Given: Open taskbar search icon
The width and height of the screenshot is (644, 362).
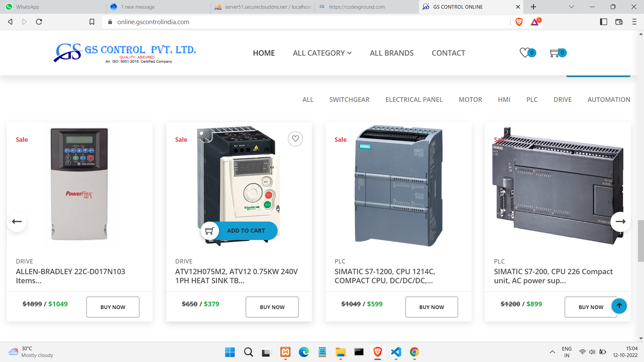Looking at the screenshot, I should coord(249,352).
